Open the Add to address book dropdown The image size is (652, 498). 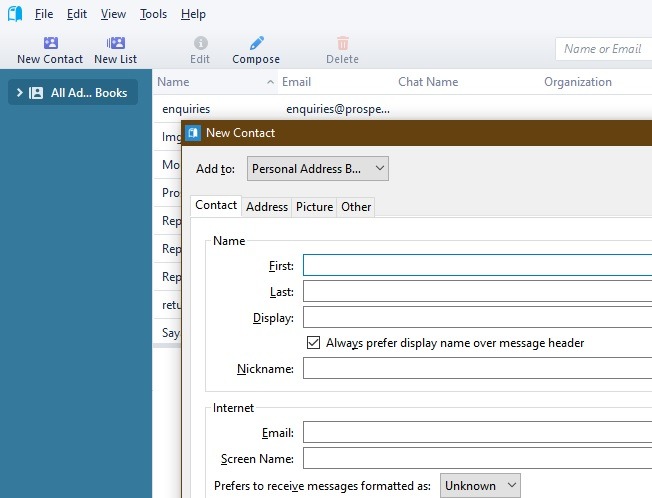click(x=318, y=168)
